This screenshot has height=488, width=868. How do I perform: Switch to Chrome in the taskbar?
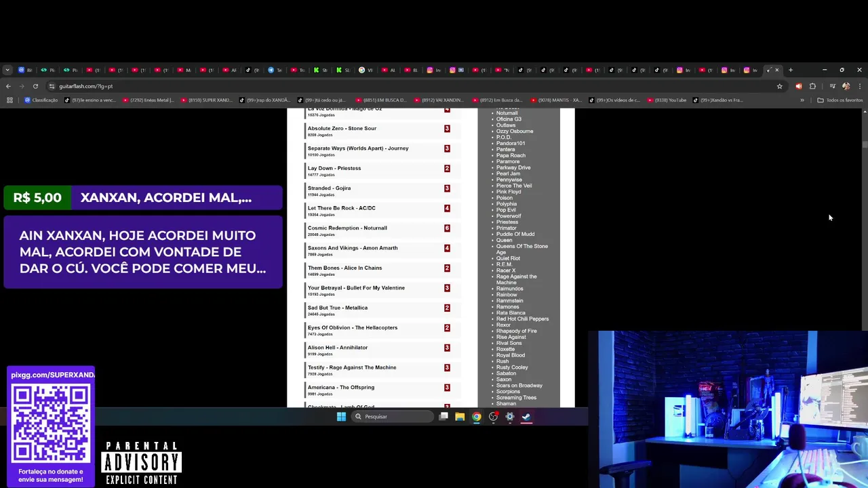[x=477, y=417]
